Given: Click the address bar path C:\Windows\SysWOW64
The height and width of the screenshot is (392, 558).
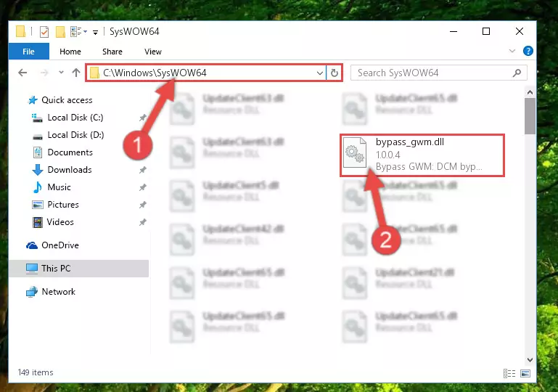Looking at the screenshot, I should coord(155,73).
